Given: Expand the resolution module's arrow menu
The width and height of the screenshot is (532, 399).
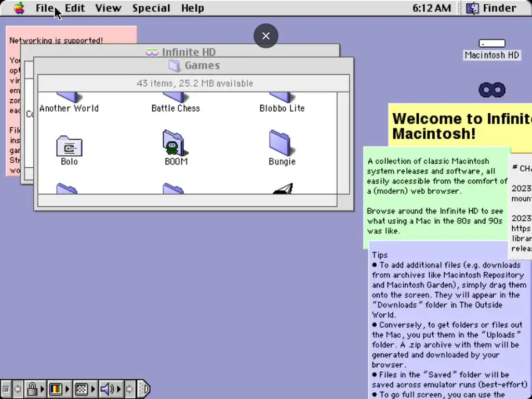Looking at the screenshot, I should [93, 389].
